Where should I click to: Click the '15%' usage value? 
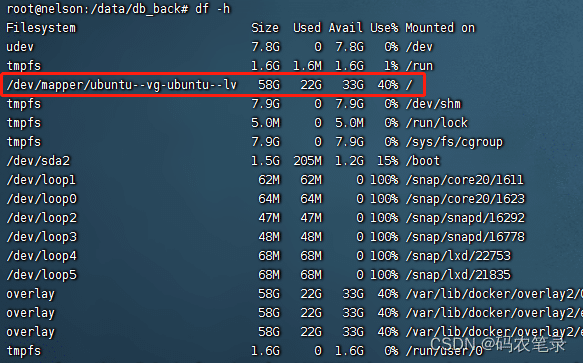[x=387, y=161]
